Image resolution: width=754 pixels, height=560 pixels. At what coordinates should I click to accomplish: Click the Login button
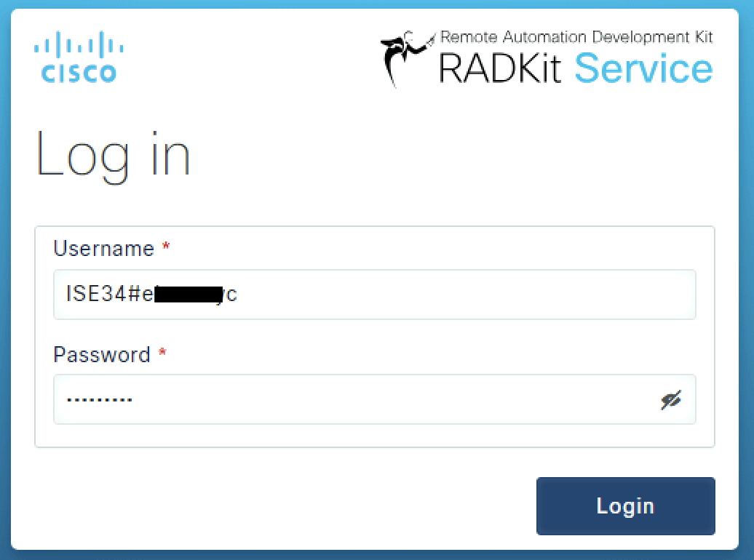(x=626, y=505)
